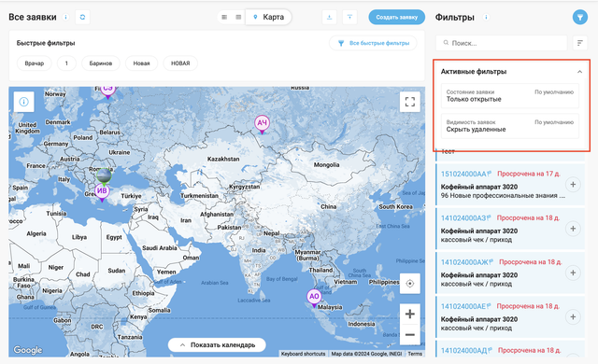
Task: Click Просрочена на 17 д. status text
Action: pyautogui.click(x=529, y=174)
